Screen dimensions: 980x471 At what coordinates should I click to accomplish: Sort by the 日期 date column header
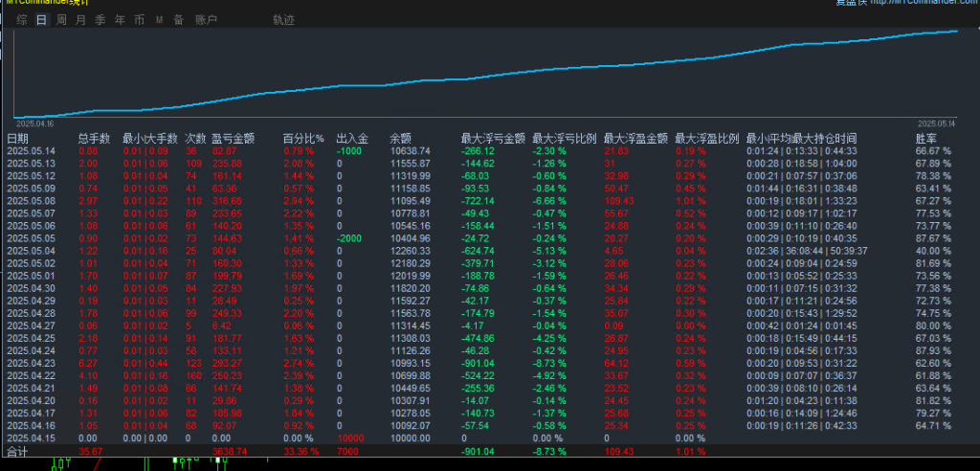pyautogui.click(x=17, y=138)
